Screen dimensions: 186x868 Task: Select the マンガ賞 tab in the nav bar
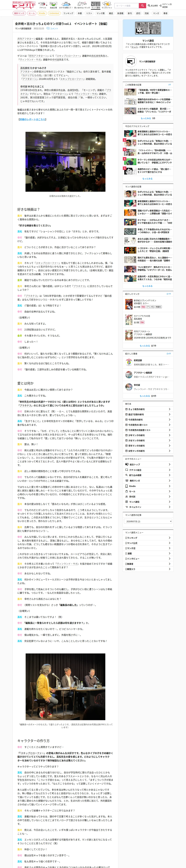[x=101, y=13]
